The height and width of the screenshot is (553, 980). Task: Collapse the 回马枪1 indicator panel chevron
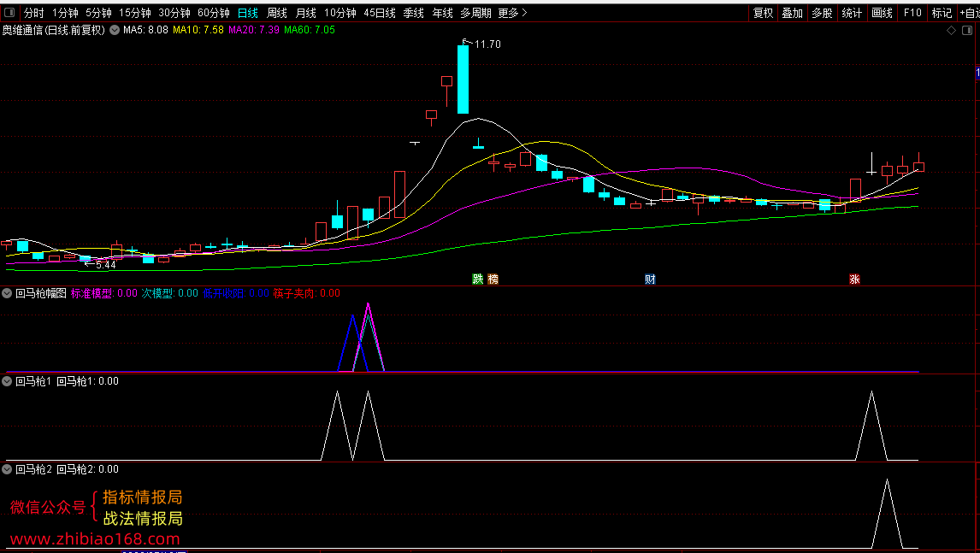(x=7, y=381)
